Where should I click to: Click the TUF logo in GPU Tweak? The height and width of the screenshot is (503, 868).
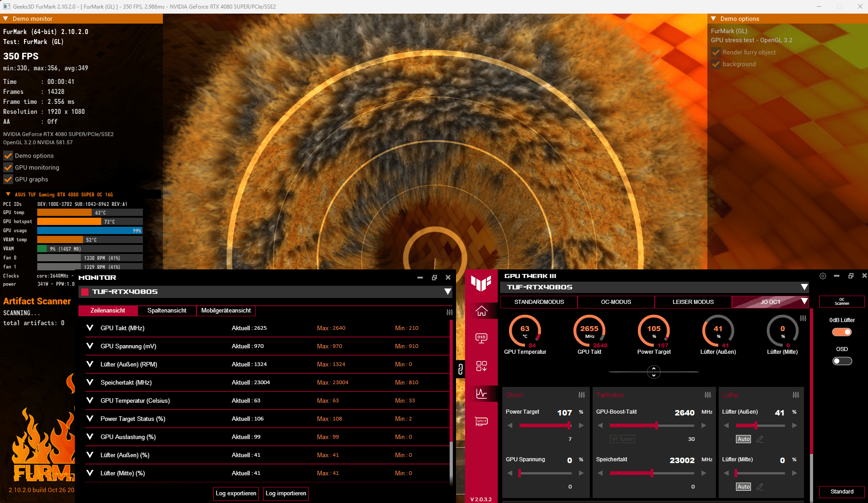click(x=481, y=283)
